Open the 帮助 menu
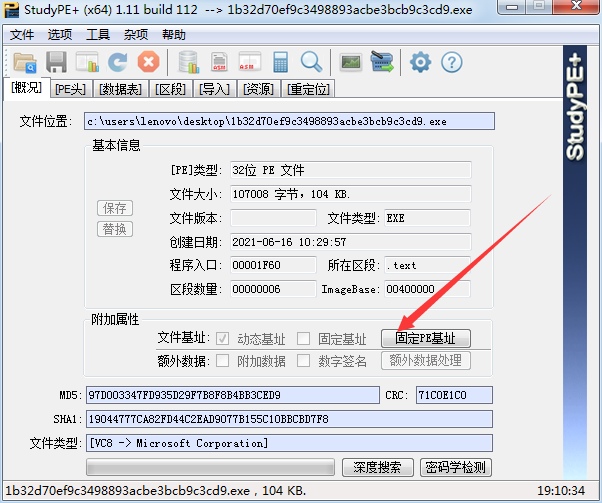This screenshot has width=602, height=503. [174, 35]
